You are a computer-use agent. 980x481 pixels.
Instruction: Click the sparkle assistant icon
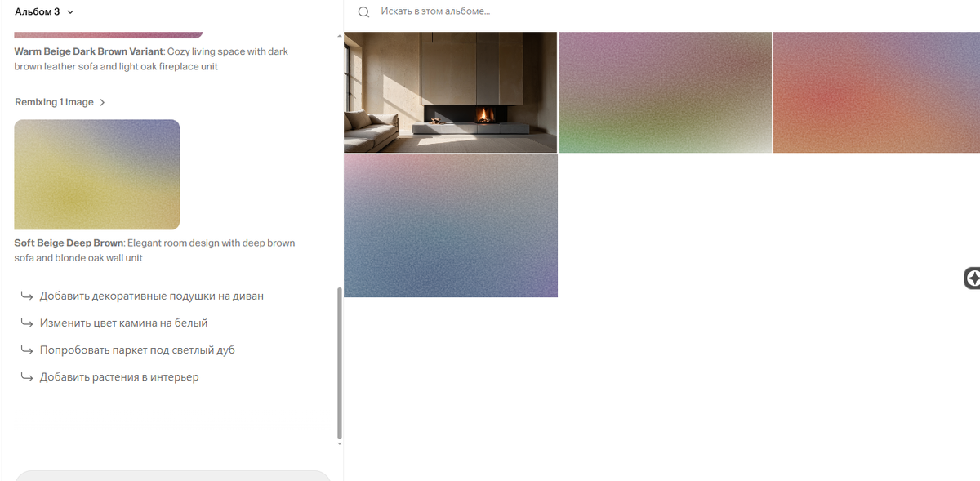click(x=972, y=278)
